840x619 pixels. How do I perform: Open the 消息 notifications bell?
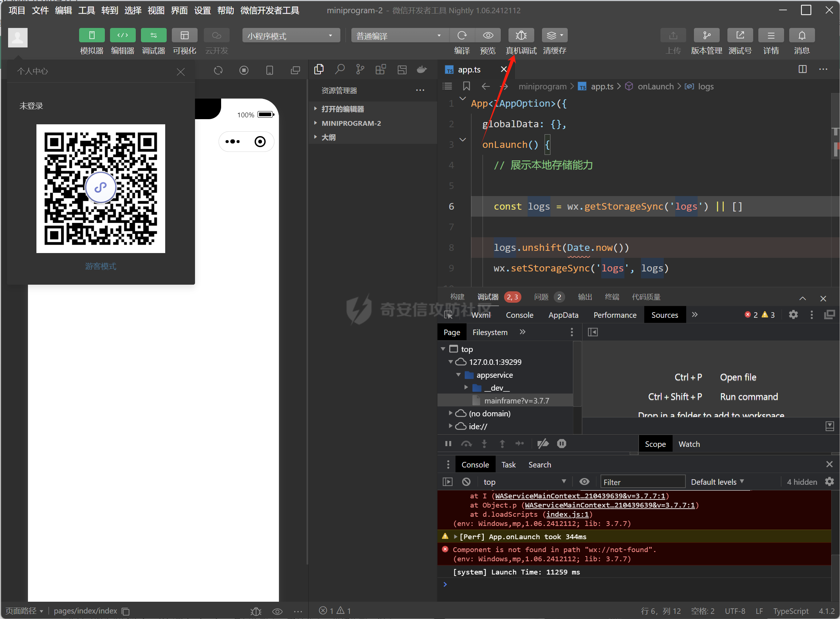coord(802,35)
